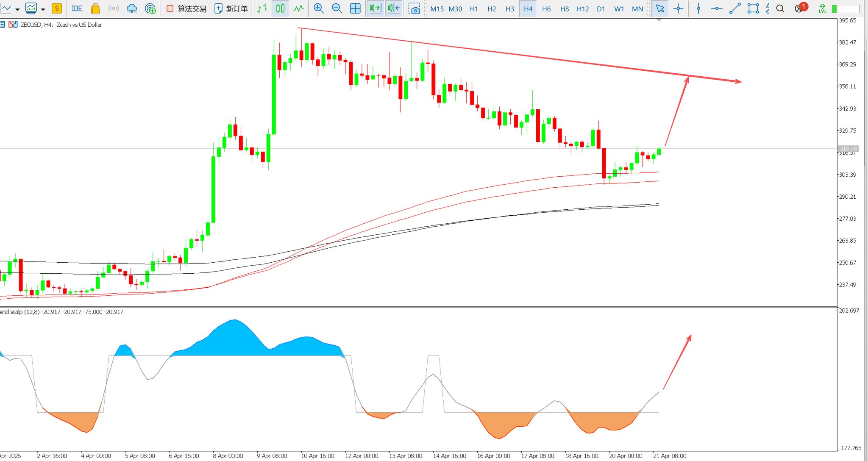
Task: Open the MetaEditor IDE
Action: (x=77, y=8)
